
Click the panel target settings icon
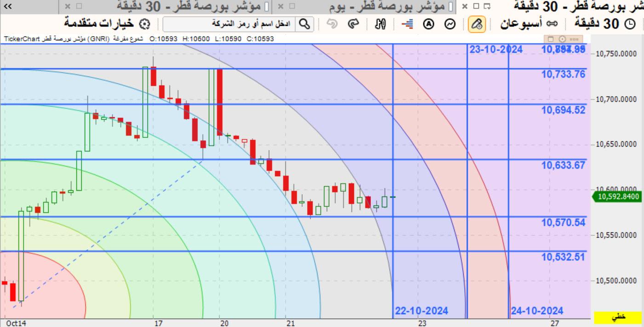pos(562,39)
